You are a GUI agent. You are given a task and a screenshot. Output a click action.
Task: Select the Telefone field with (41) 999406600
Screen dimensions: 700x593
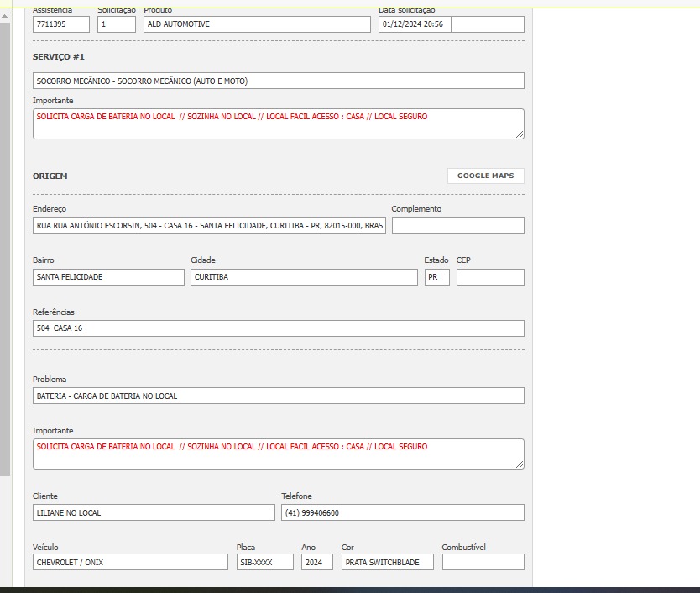pos(402,512)
